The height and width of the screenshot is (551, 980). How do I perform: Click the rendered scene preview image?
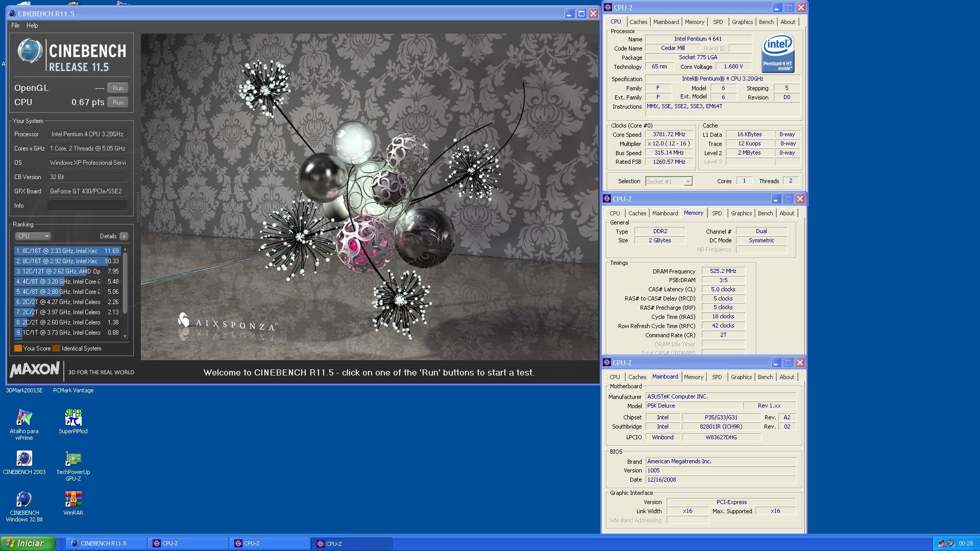click(370, 197)
